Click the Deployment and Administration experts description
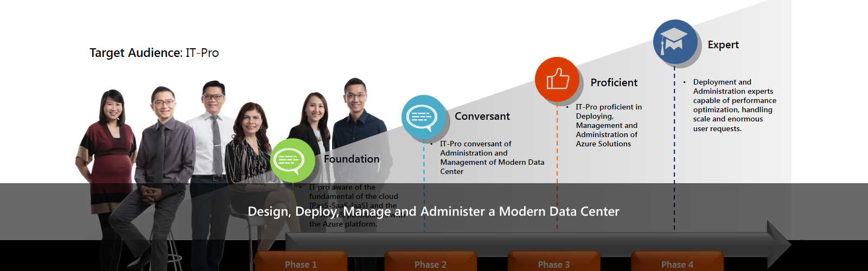The width and height of the screenshot is (868, 271). click(x=735, y=105)
